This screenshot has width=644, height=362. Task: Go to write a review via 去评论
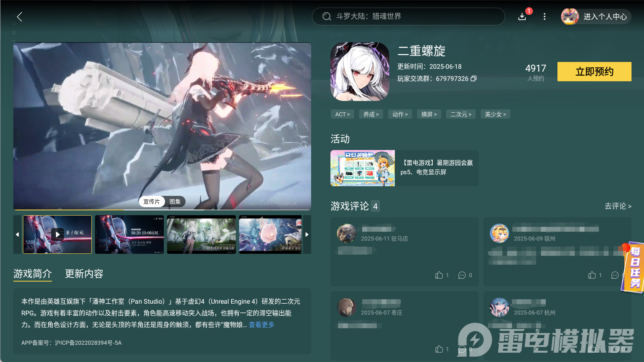(x=618, y=206)
